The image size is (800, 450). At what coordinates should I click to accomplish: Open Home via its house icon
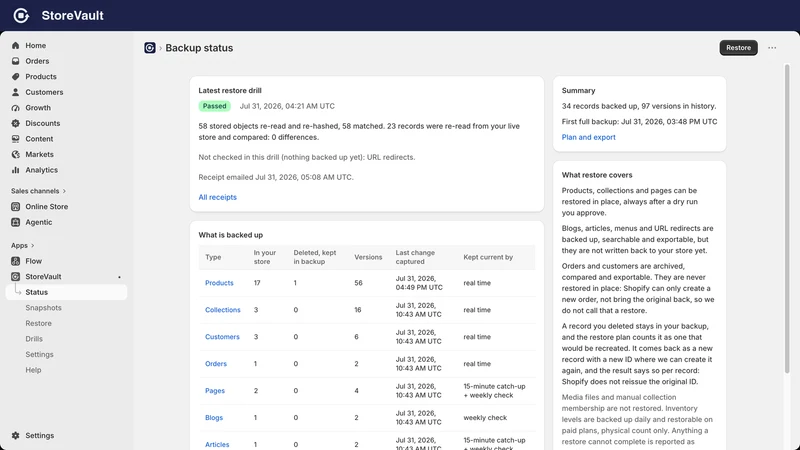click(15, 45)
